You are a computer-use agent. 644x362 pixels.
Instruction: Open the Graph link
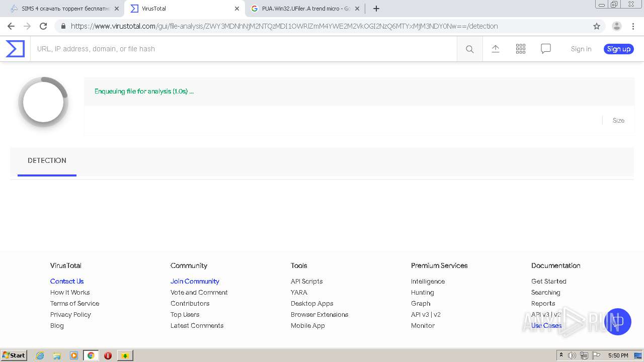(x=421, y=304)
